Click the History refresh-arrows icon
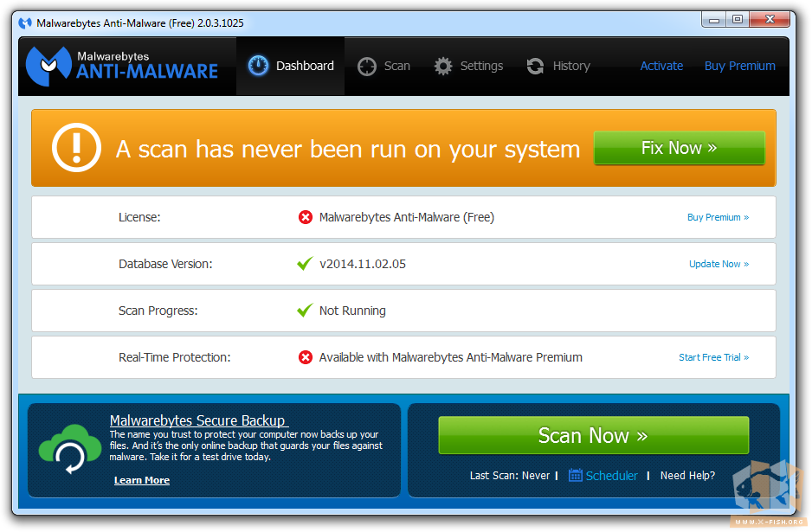This screenshot has height=532, width=812. pyautogui.click(x=535, y=67)
